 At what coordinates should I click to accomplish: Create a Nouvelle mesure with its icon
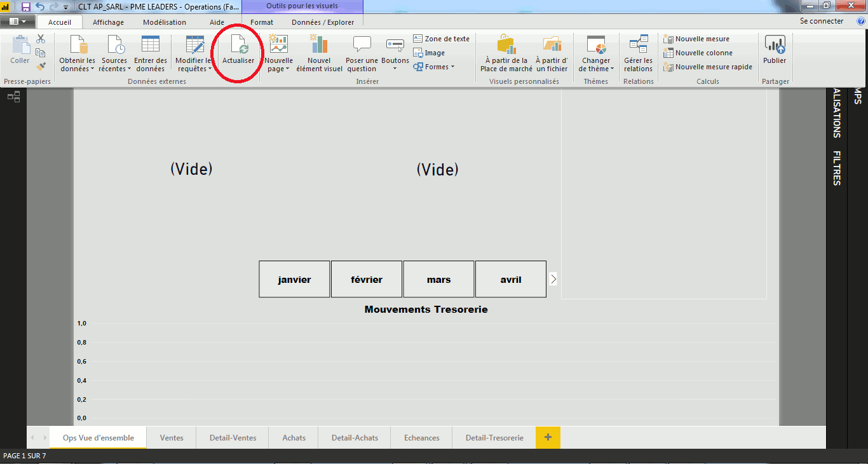coord(668,38)
